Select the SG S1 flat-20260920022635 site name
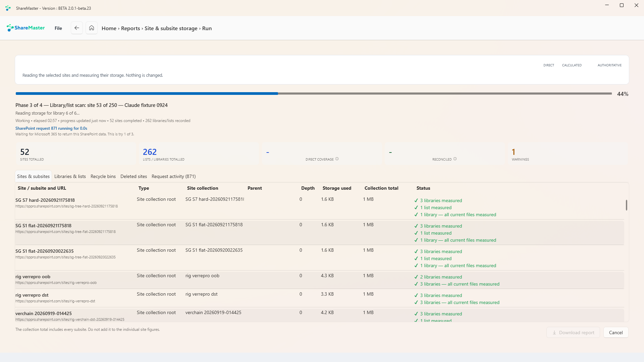This screenshot has width=644, height=362. [44, 251]
